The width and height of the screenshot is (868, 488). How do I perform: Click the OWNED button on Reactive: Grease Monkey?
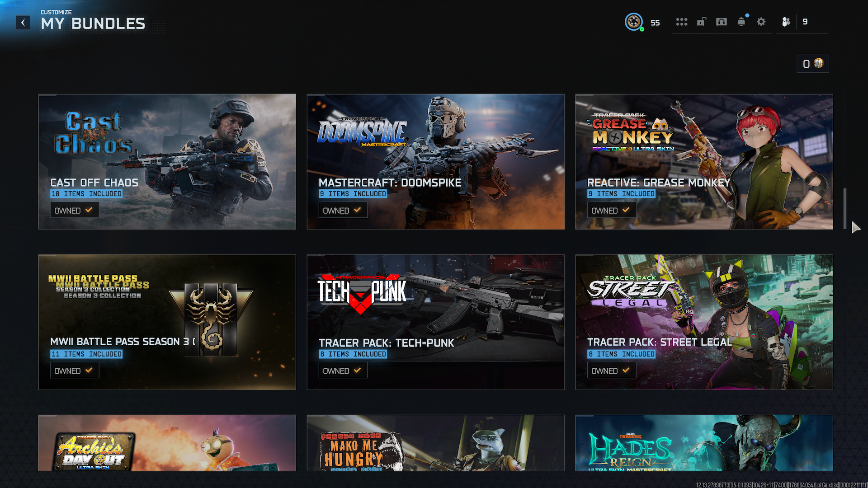click(x=611, y=210)
